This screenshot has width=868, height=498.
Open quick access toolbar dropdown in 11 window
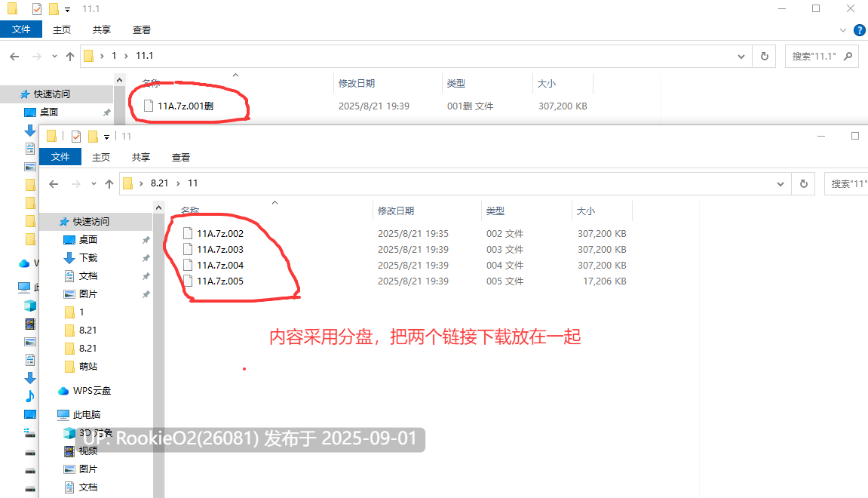click(107, 137)
